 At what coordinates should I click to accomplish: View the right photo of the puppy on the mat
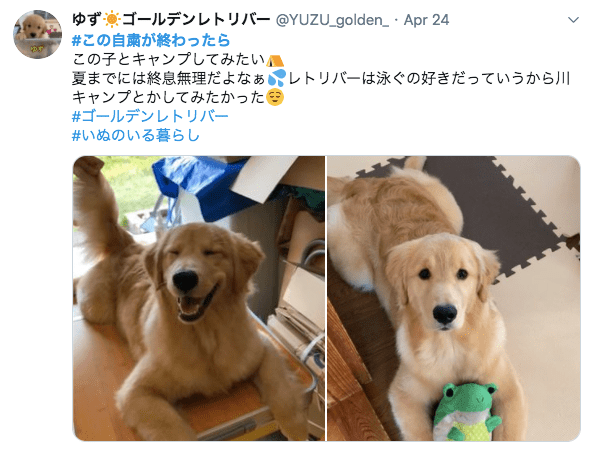coord(454,298)
